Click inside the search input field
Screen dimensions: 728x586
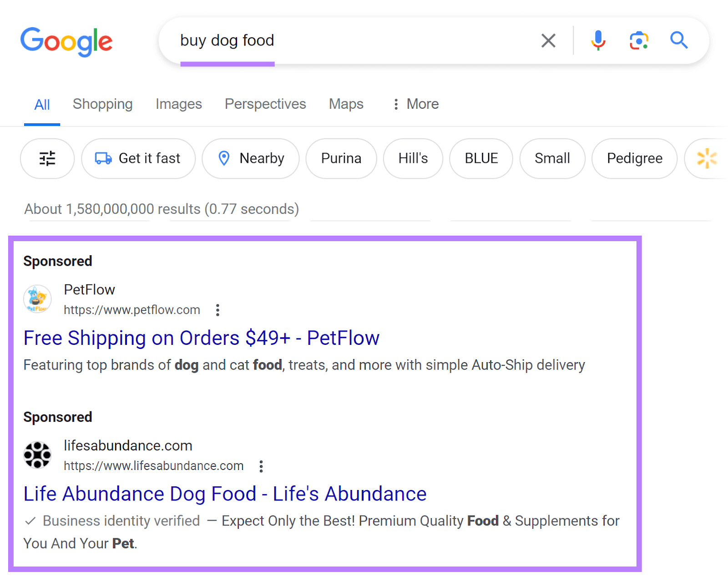pyautogui.click(x=318, y=40)
